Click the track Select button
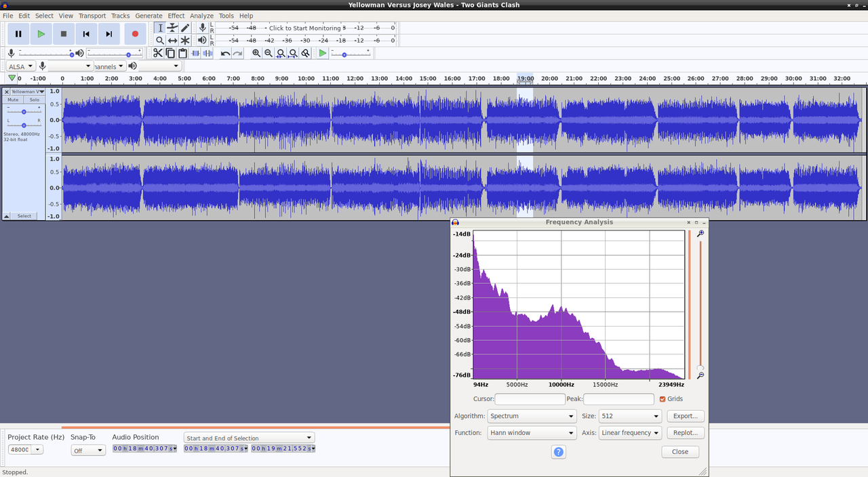This screenshot has height=477, width=868. 24,216
